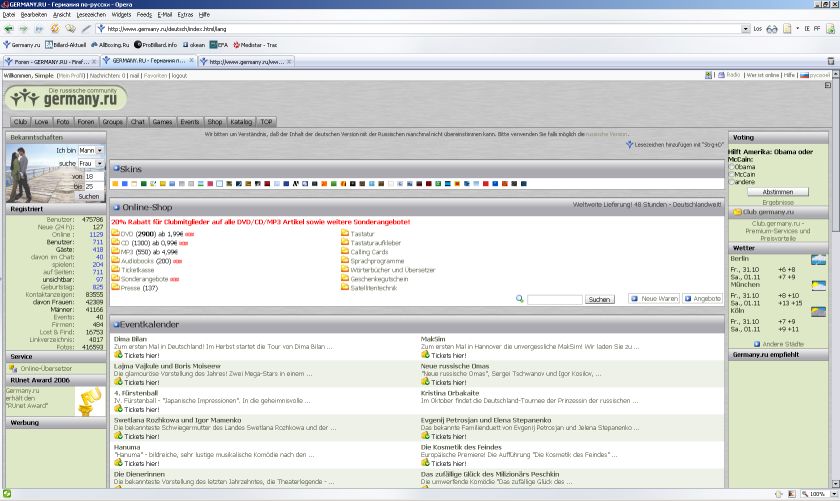This screenshot has height=501, width=840.
Task: Open the Datei menu
Action: tap(9, 14)
